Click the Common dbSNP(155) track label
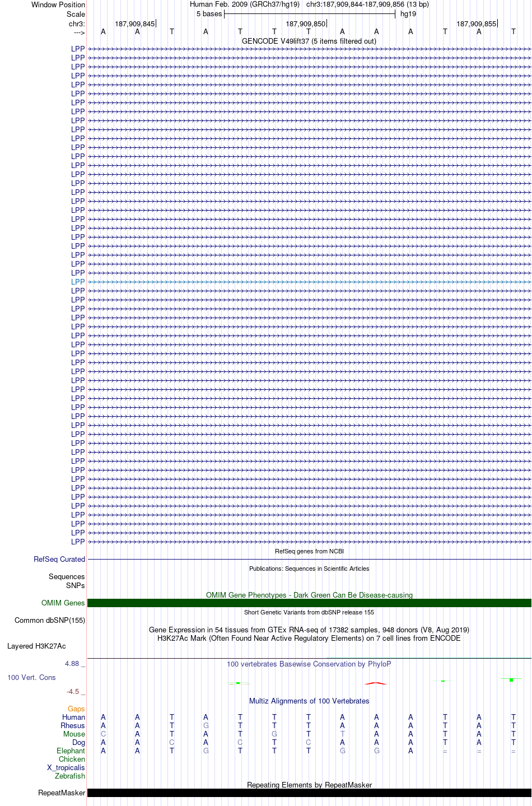 coord(50,620)
